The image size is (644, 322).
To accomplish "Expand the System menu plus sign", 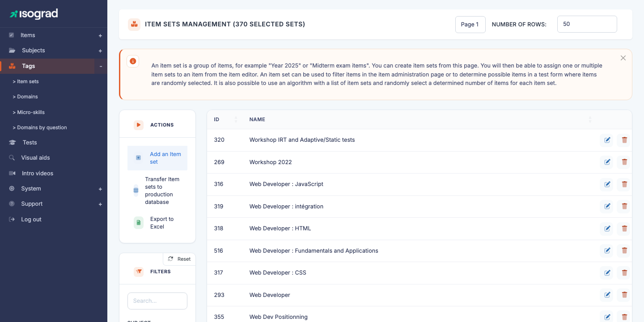I will coord(100,189).
